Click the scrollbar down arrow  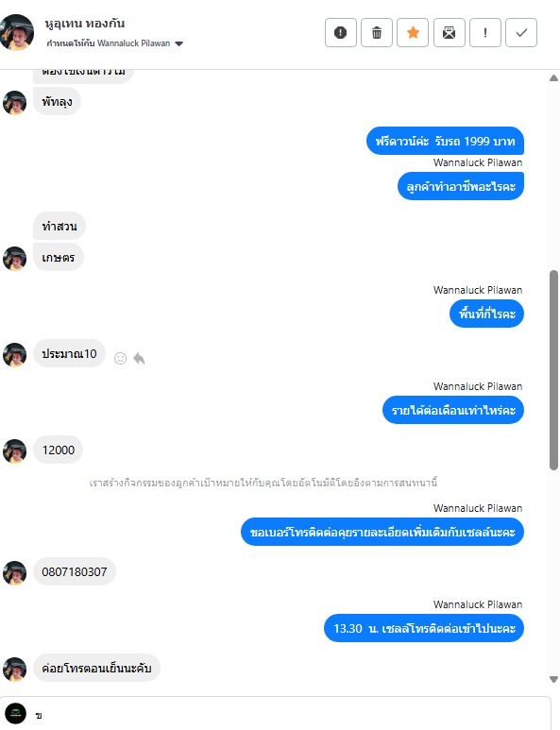click(553, 679)
